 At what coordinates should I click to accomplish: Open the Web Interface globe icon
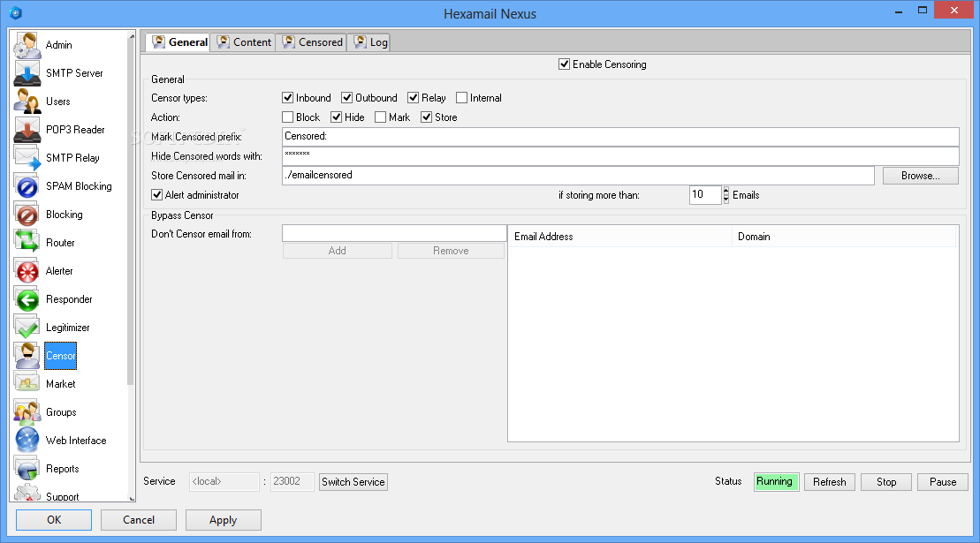click(x=27, y=441)
